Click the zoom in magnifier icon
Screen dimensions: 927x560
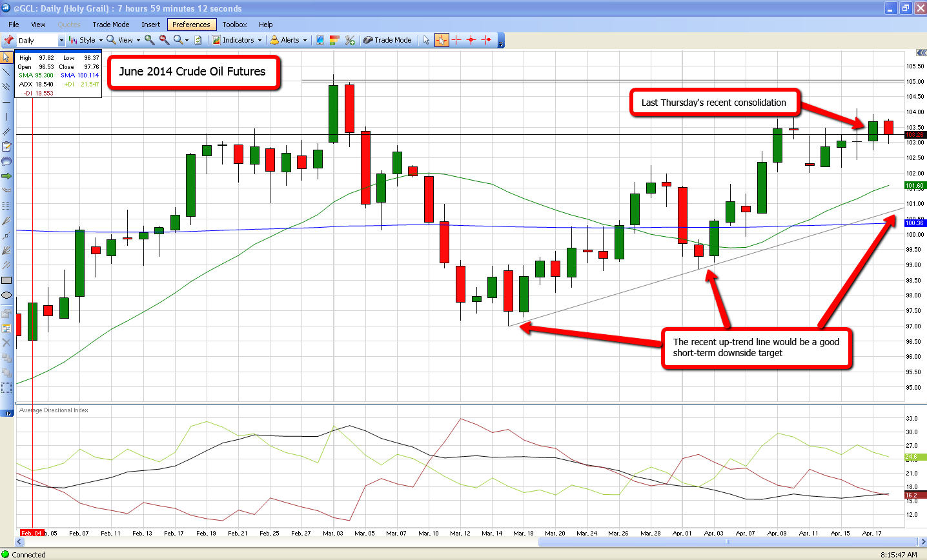pos(150,40)
